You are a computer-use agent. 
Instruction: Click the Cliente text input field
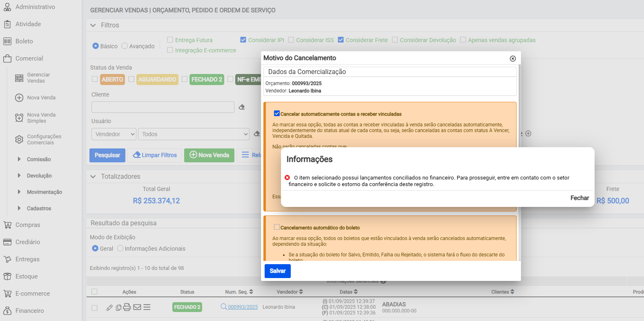tap(163, 107)
